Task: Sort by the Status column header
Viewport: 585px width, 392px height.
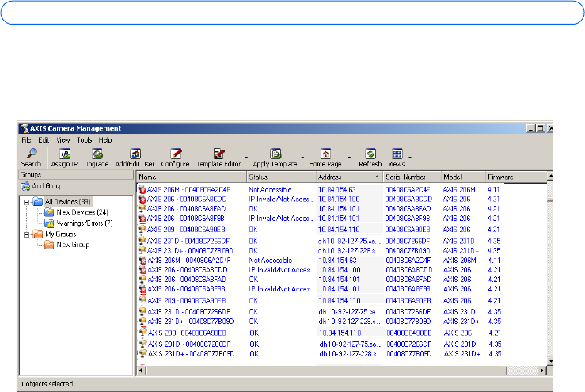Action: click(x=281, y=177)
